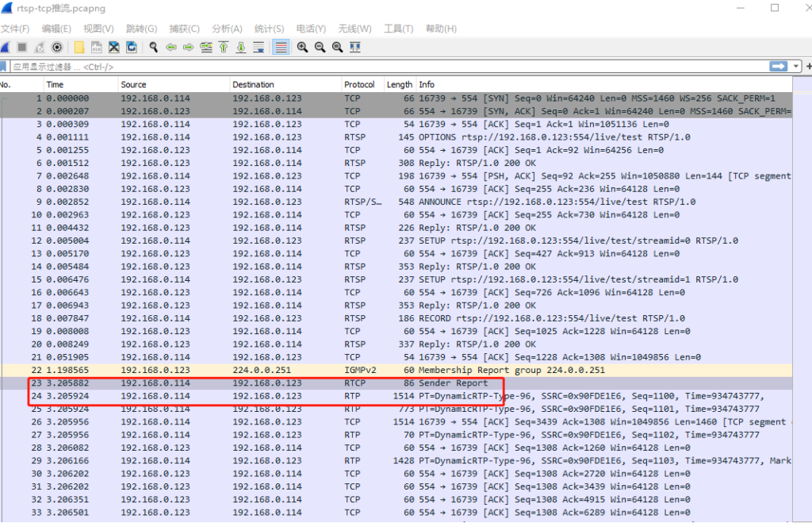Image resolution: width=812 pixels, height=523 pixels.
Task: Select packet 23 RTCP Sender Report
Action: coord(396,383)
